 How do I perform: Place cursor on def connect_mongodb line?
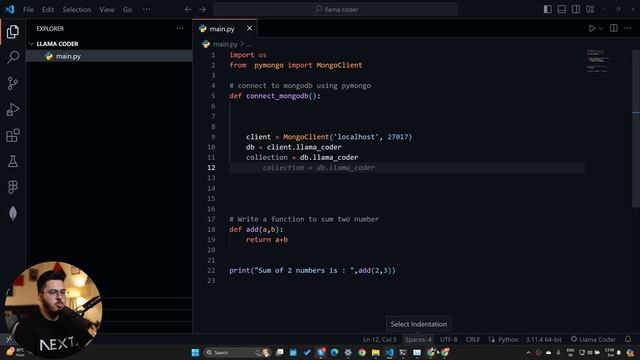(x=275, y=96)
